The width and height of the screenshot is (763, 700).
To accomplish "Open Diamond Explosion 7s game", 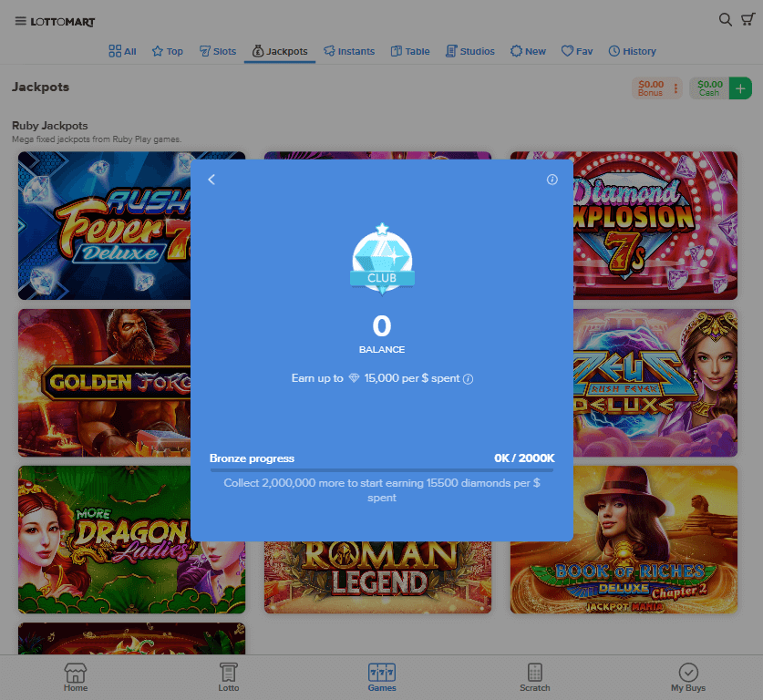I will (x=655, y=226).
